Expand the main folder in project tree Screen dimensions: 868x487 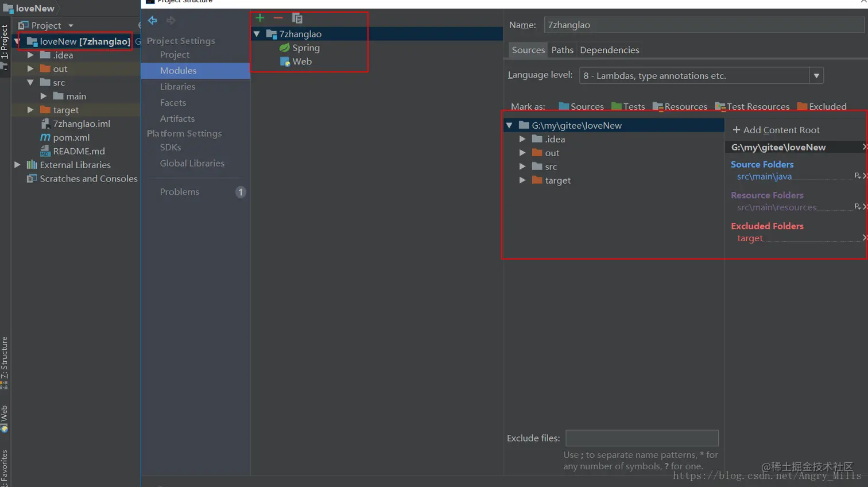44,96
